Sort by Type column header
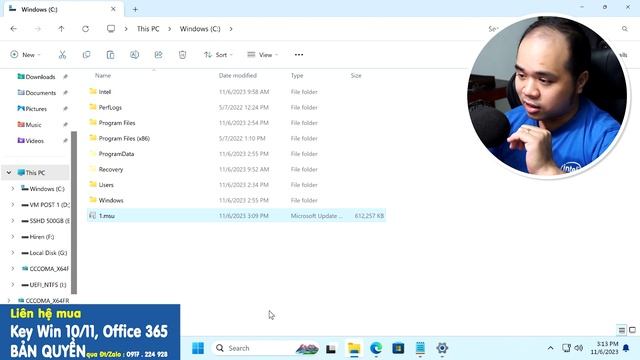The image size is (640, 360). pos(297,76)
